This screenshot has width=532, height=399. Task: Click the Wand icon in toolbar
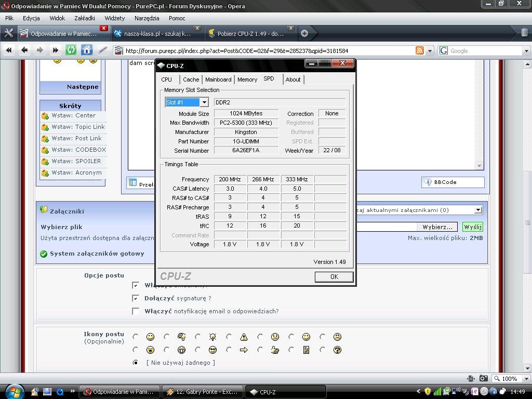pos(102,50)
